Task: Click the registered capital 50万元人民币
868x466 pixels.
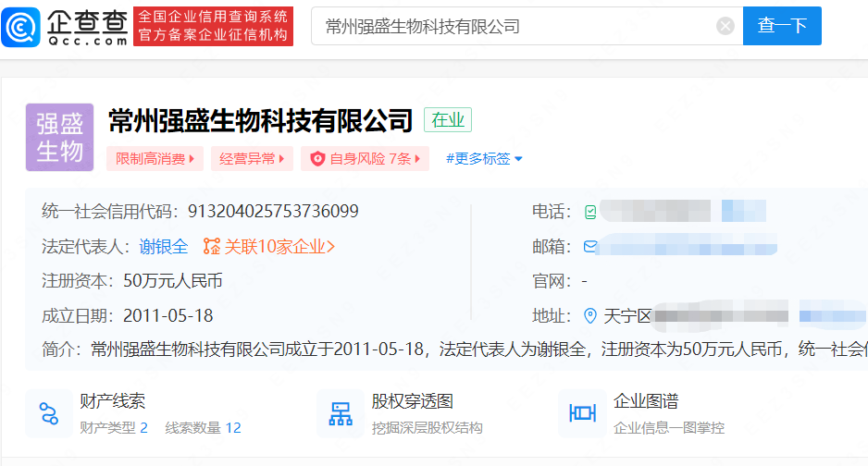Action: click(173, 281)
